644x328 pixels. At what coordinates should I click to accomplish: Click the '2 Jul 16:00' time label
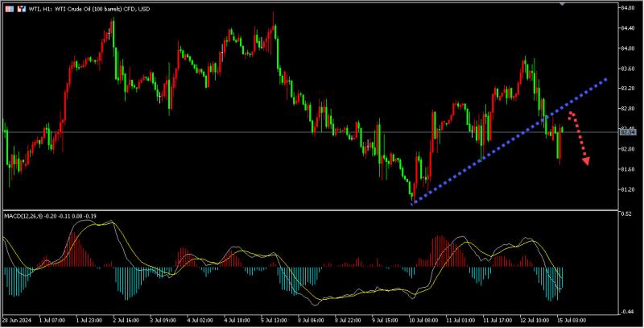coord(126,320)
